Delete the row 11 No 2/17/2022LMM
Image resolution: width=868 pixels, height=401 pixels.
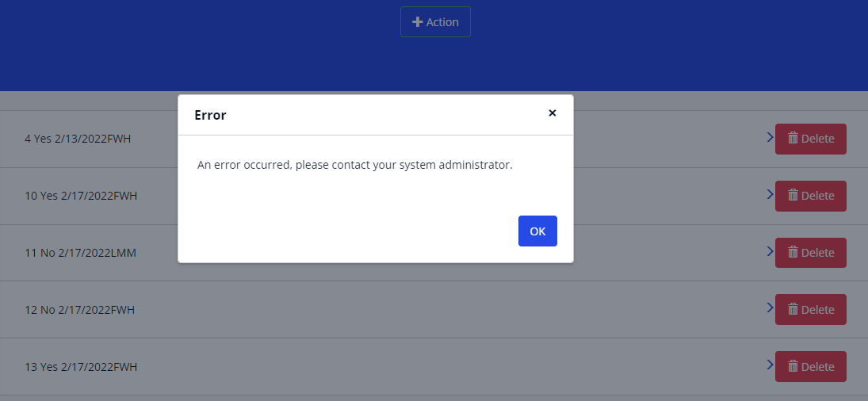tap(810, 253)
